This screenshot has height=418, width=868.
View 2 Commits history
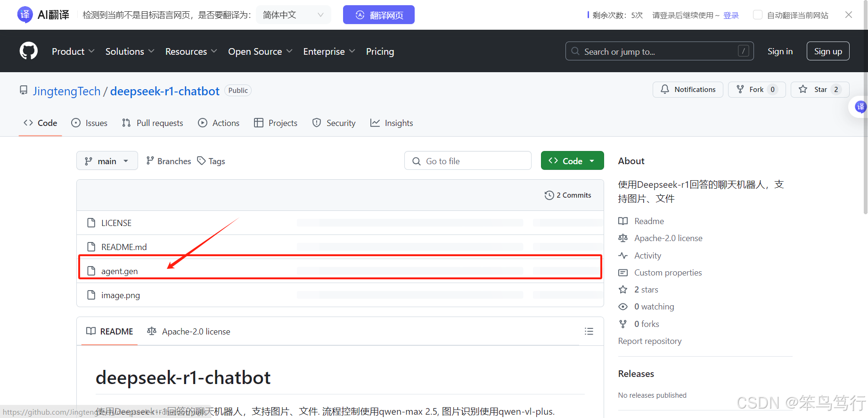click(568, 195)
